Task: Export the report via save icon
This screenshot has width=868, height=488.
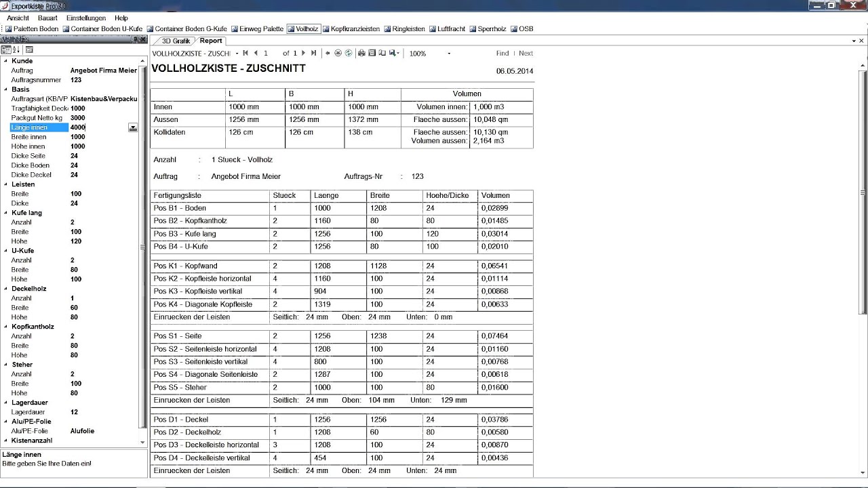Action: [393, 53]
